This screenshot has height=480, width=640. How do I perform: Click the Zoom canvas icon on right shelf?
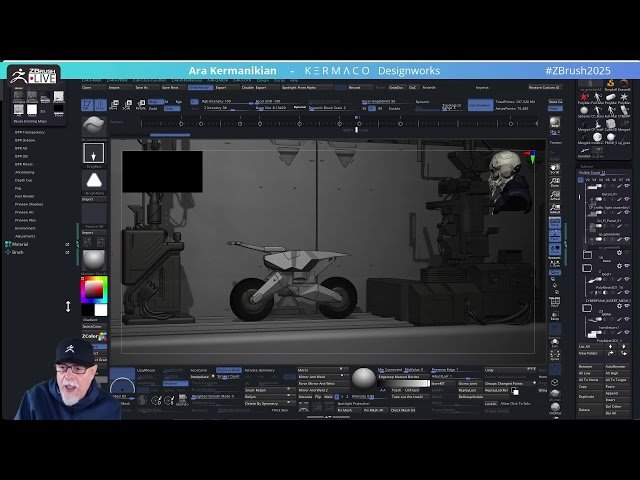coord(555,182)
